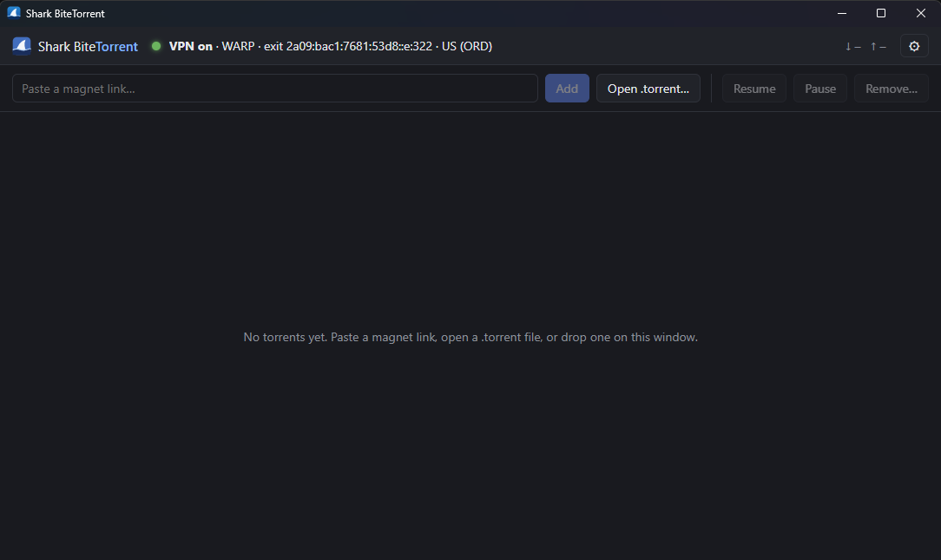Click the download speed arrow indicator
941x560 pixels.
(852, 46)
